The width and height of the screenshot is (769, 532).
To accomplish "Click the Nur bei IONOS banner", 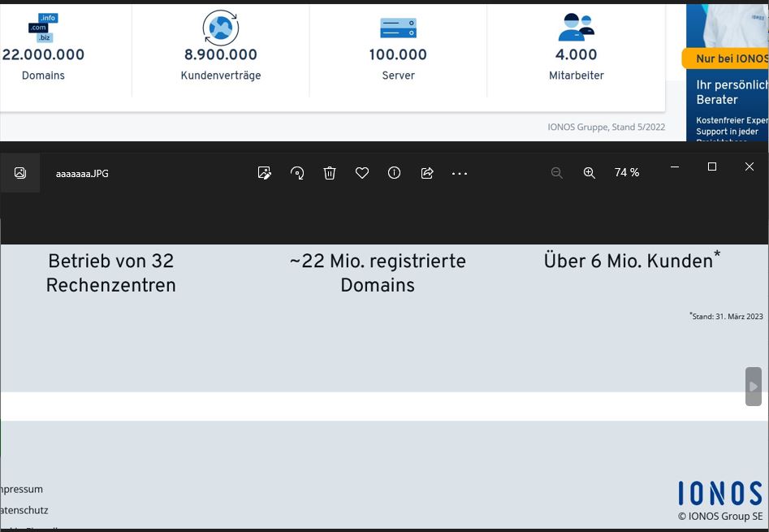I will [732, 58].
